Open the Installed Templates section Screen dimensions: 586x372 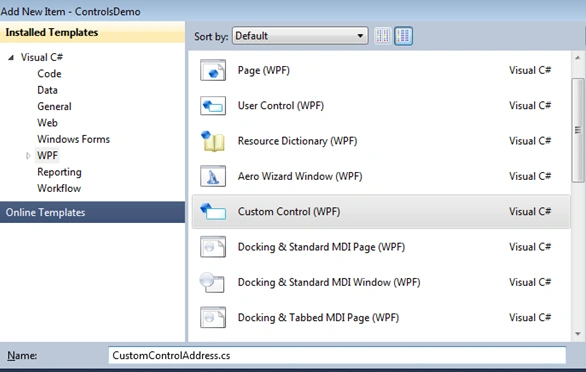coord(92,33)
